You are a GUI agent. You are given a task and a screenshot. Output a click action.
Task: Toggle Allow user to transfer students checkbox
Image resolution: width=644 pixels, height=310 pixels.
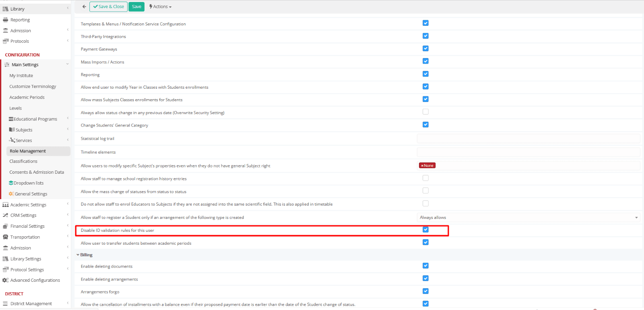(x=425, y=242)
